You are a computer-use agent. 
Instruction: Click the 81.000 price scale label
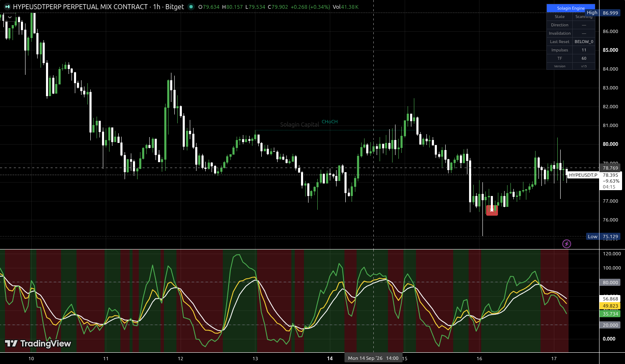610,125
